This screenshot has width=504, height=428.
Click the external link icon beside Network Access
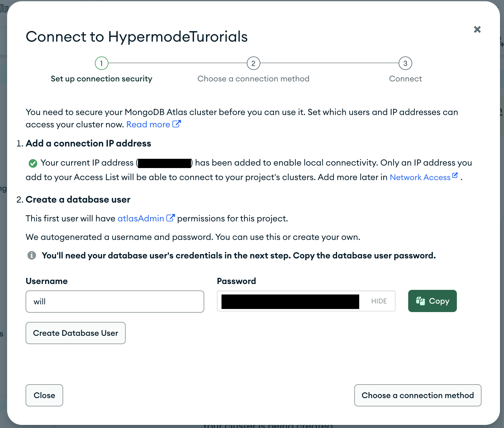[455, 175]
